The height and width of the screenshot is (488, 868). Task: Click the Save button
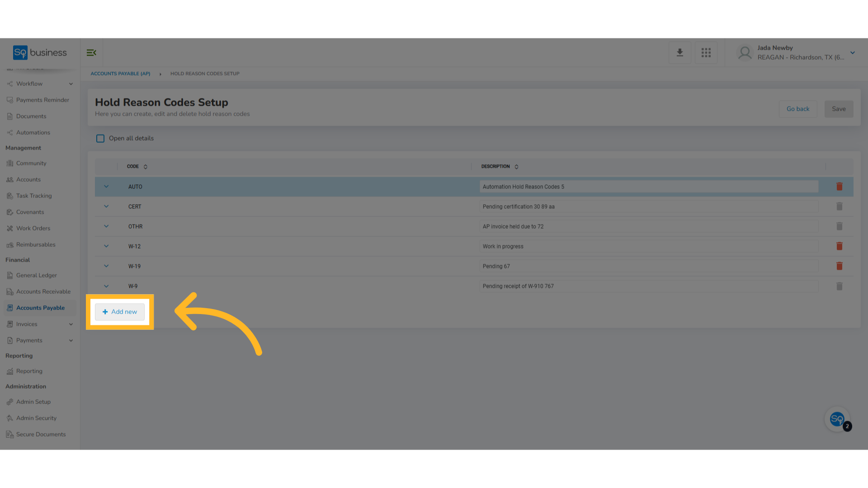point(839,109)
